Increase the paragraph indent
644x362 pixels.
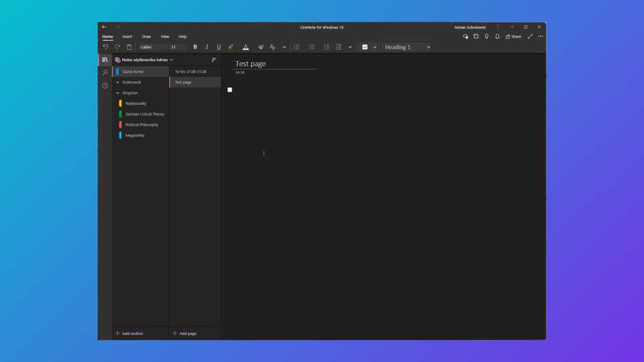(x=337, y=47)
